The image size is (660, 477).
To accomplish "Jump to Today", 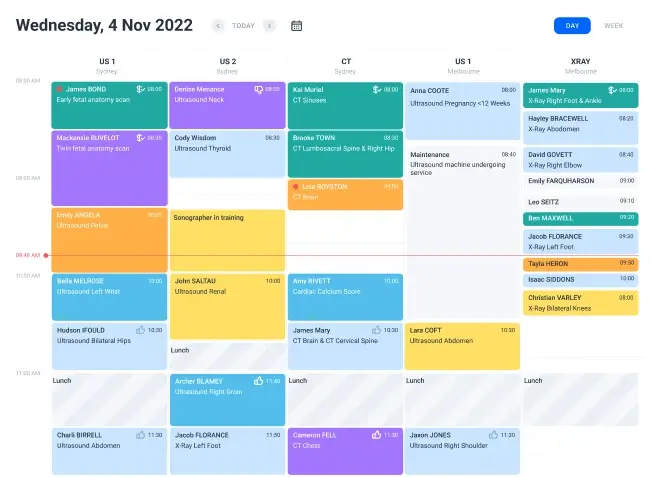I will [x=243, y=26].
